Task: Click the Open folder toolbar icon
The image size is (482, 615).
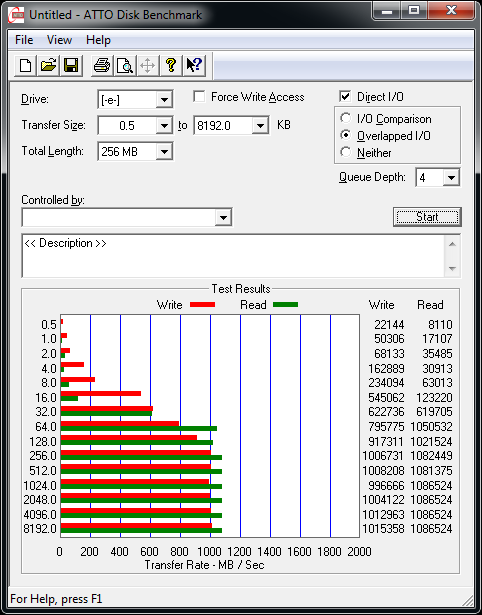Action: point(48,65)
